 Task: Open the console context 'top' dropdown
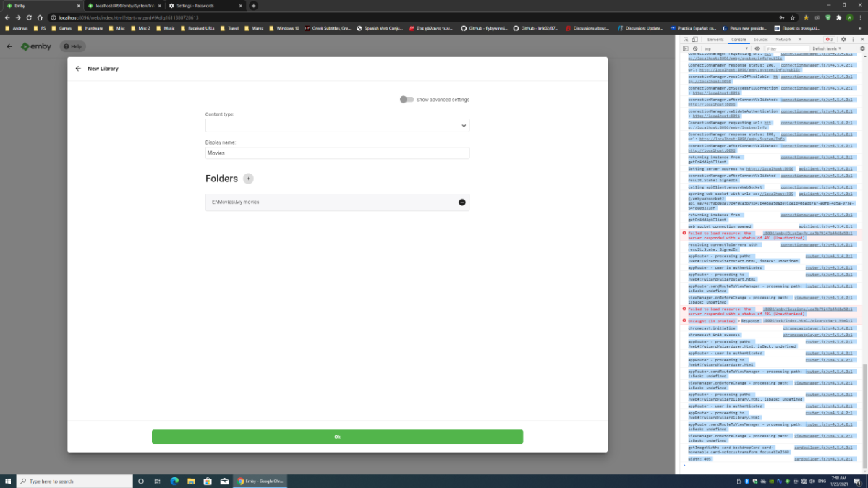(x=726, y=48)
